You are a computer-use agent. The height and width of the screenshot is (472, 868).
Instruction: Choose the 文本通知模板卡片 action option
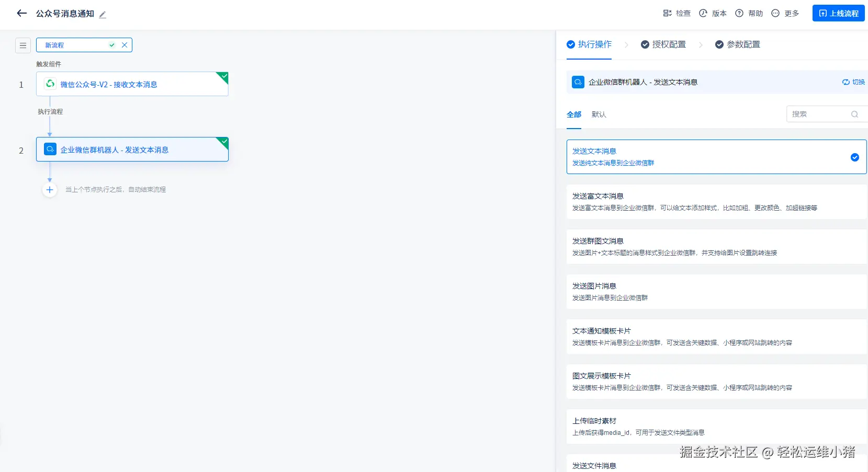click(716, 337)
